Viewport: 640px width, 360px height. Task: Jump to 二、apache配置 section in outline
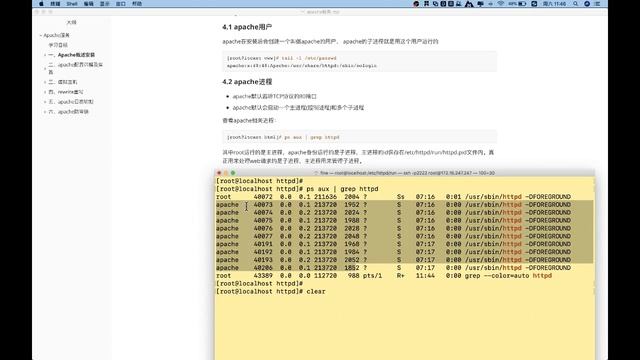[76, 68]
